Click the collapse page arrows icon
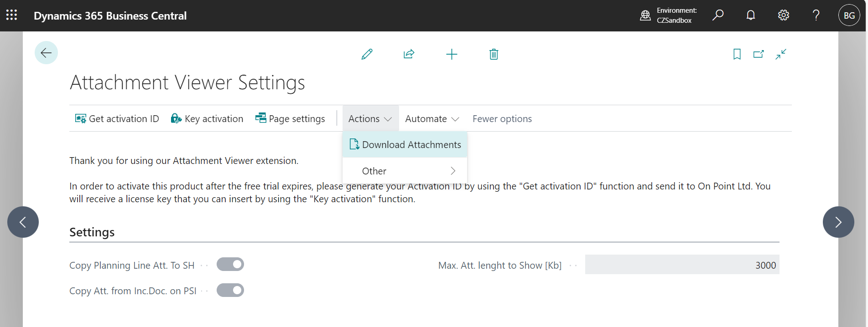 781,54
